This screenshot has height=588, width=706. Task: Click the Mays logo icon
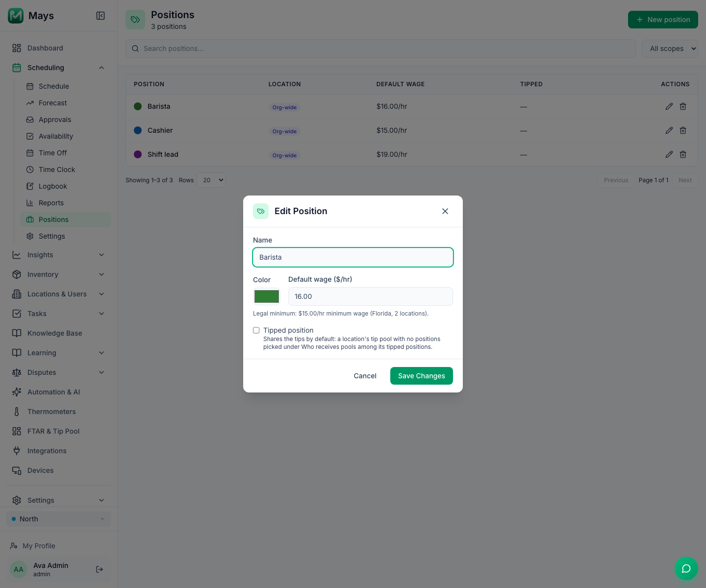click(16, 16)
